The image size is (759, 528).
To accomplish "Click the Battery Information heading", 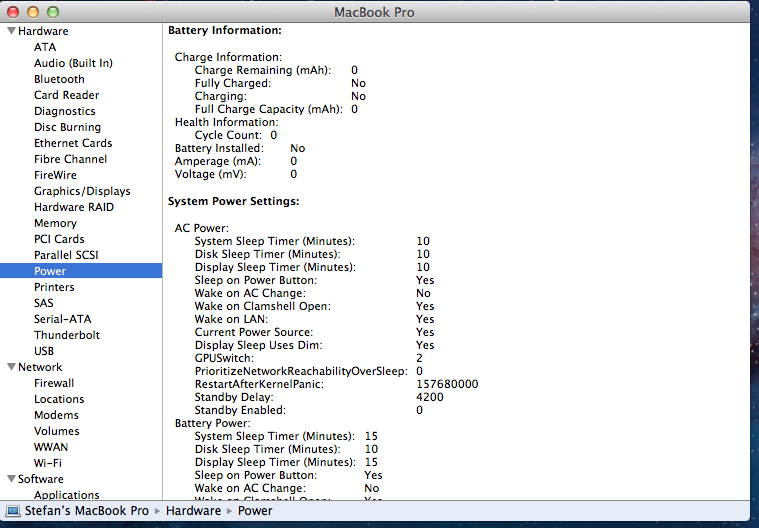I will pyautogui.click(x=225, y=30).
